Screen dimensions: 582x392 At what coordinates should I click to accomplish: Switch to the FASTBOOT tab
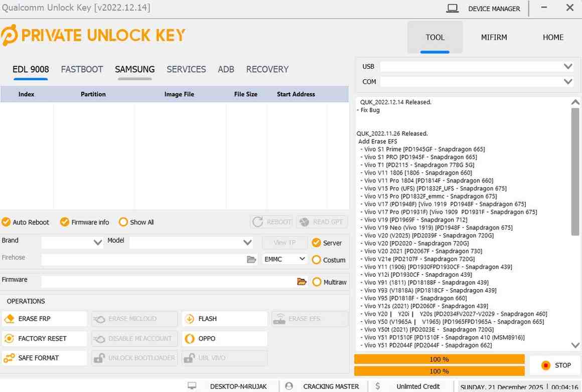pos(82,69)
